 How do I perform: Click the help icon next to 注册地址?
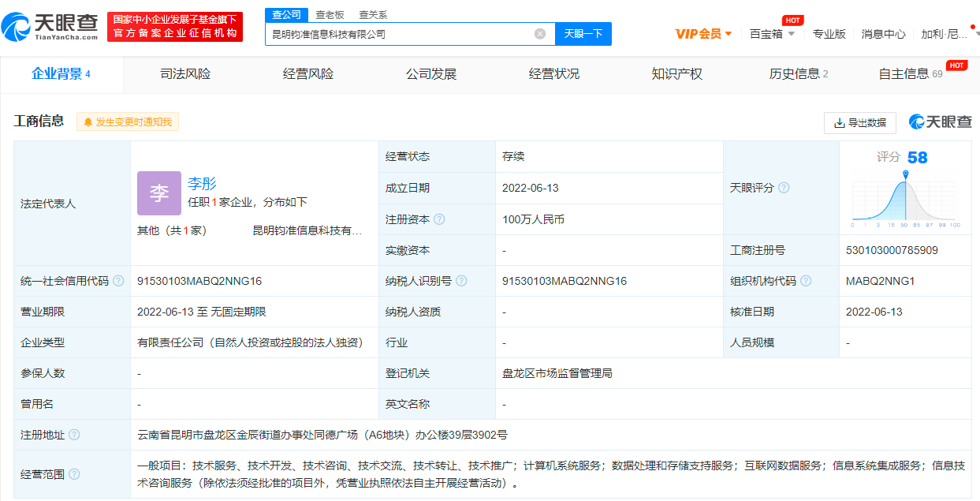[73, 434]
